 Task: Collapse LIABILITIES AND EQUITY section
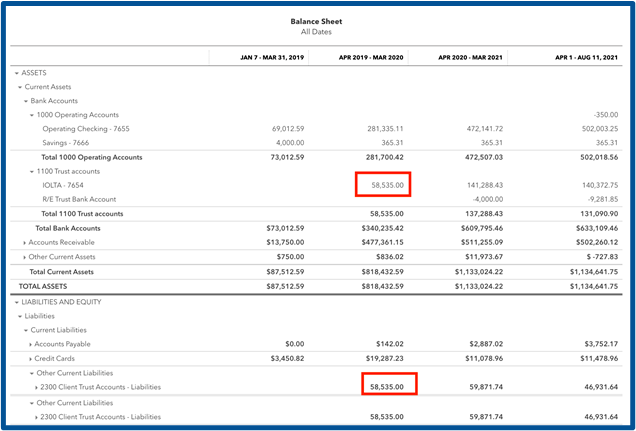(17, 302)
